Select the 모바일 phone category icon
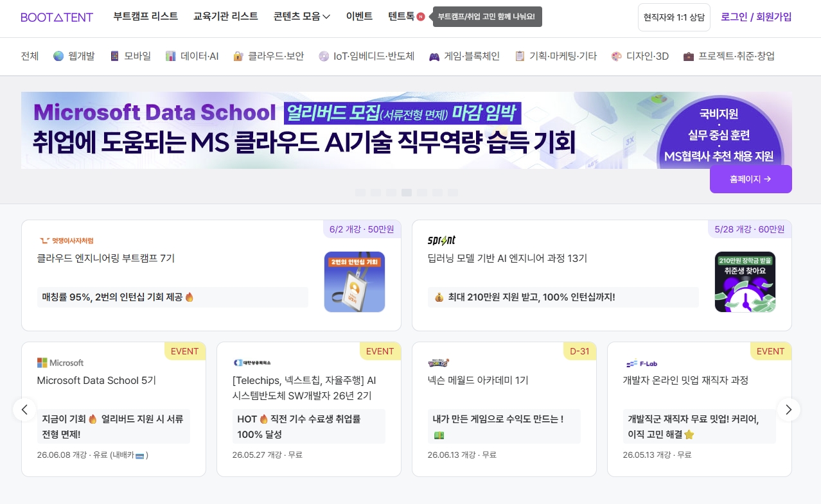This screenshot has width=821, height=504. tap(115, 56)
